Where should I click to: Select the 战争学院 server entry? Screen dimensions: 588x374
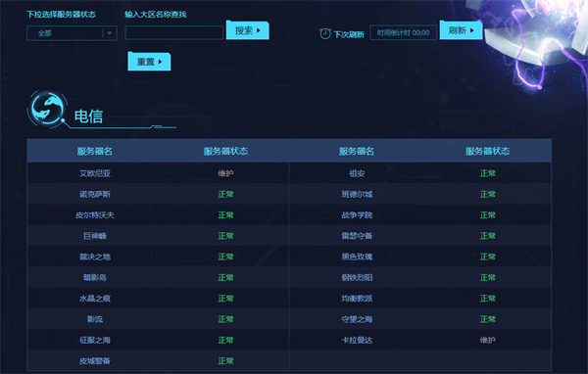click(x=357, y=215)
